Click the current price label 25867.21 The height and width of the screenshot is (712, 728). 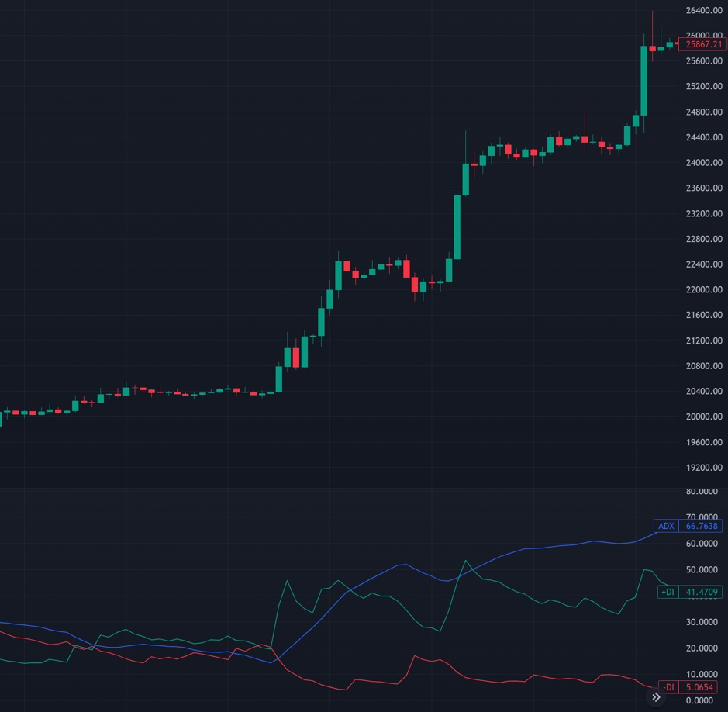tap(703, 44)
